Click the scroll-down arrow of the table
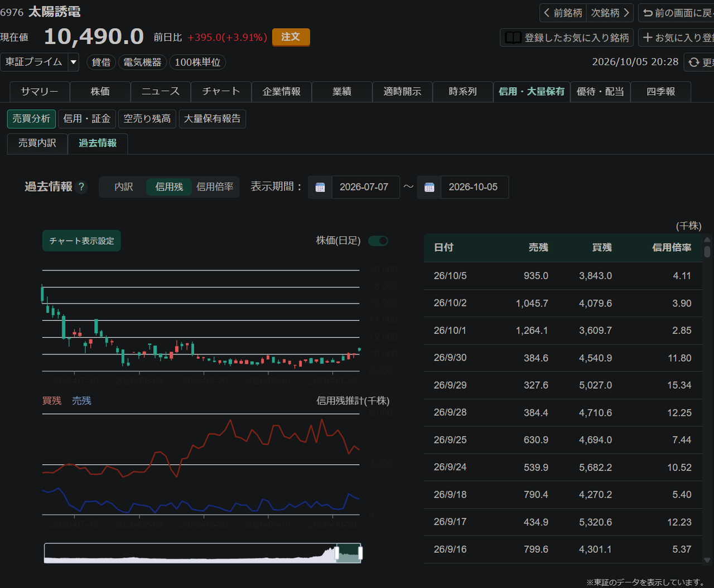The width and height of the screenshot is (714, 588). 707,560
